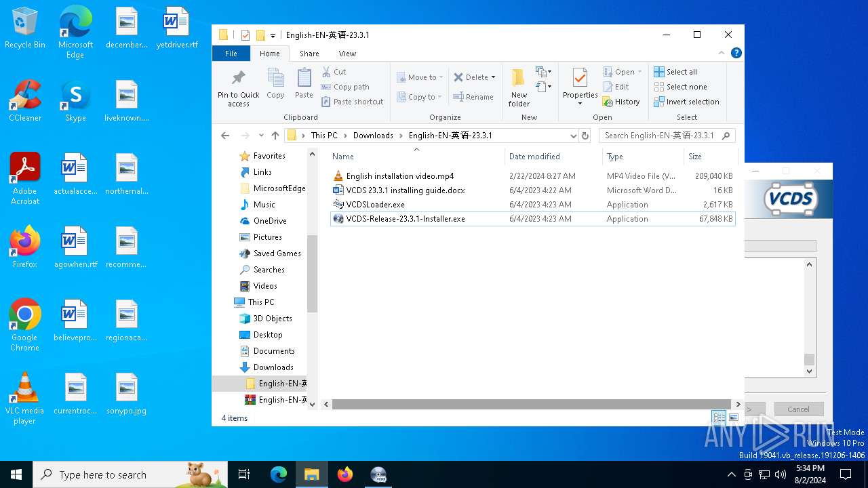This screenshot has height=488, width=868.
Task: Click the Search English-EN folder box
Action: tap(667, 136)
